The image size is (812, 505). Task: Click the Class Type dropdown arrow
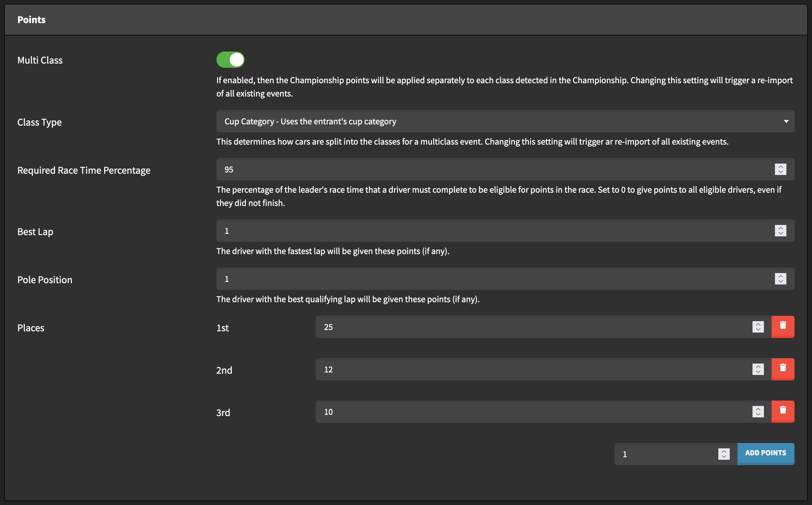pyautogui.click(x=786, y=121)
